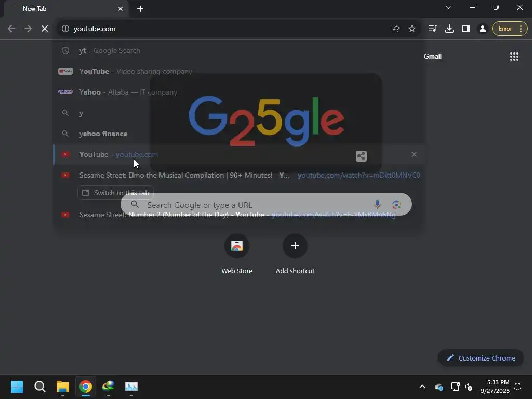Image resolution: width=532 pixels, height=399 pixels.
Task: Expand the tab search chevron
Action: pyautogui.click(x=448, y=7)
